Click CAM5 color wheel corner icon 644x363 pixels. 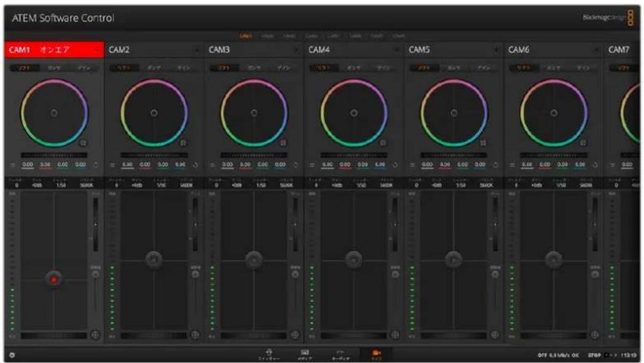coord(483,143)
